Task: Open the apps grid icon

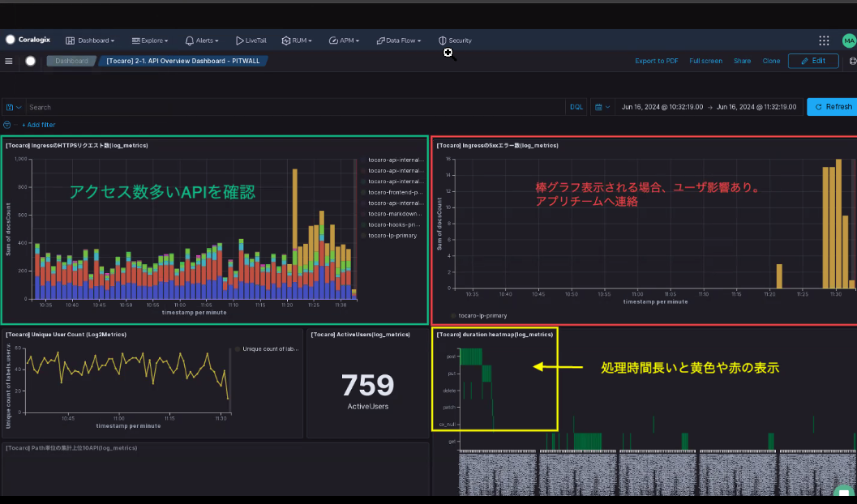Action: (824, 41)
